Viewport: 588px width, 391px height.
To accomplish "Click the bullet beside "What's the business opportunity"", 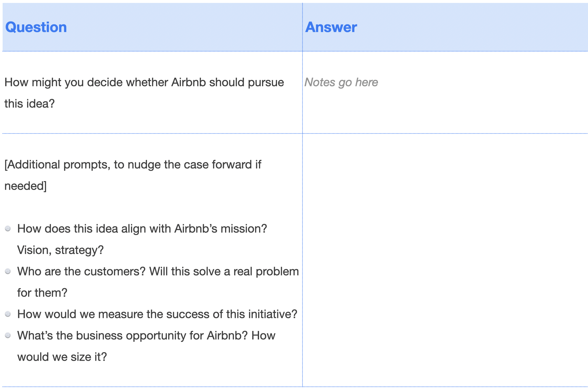I will pos(8,336).
